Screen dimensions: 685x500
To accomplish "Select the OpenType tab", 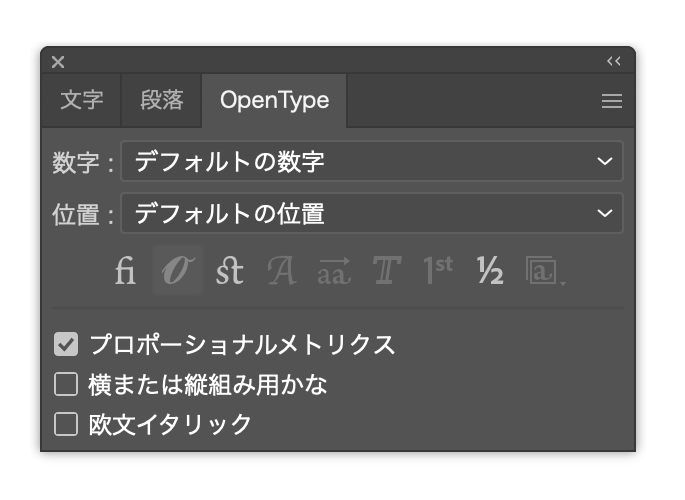I will [x=275, y=101].
